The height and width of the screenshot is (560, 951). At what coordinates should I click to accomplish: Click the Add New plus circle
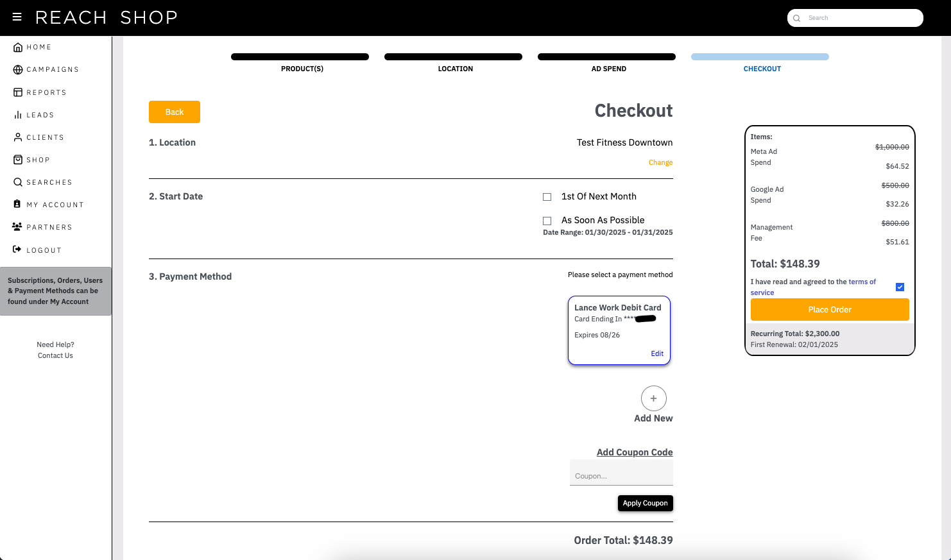click(653, 398)
